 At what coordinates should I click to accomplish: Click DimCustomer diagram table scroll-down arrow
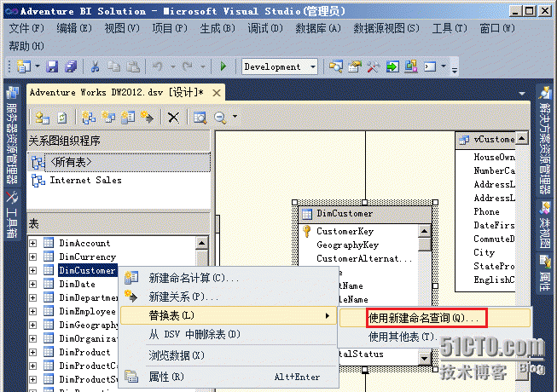pyautogui.click(x=425, y=359)
